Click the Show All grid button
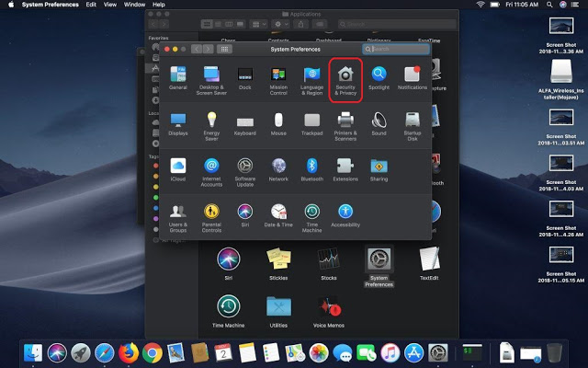 tap(224, 48)
